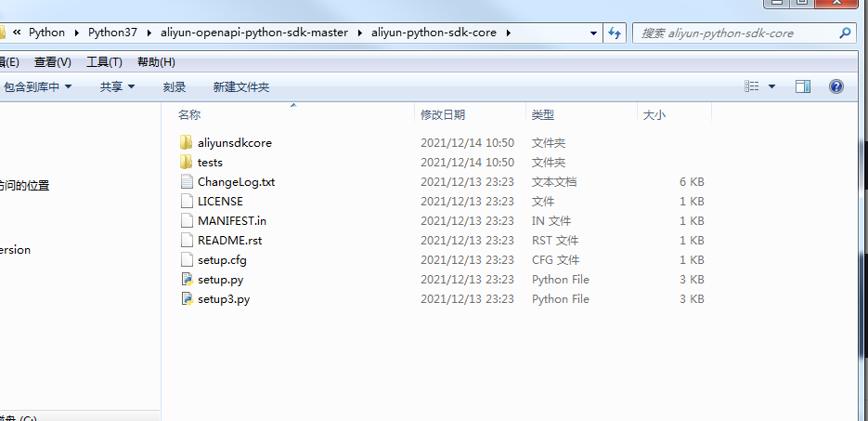Click the Python File type of setup.py
This screenshot has width=868, height=421.
tap(560, 279)
